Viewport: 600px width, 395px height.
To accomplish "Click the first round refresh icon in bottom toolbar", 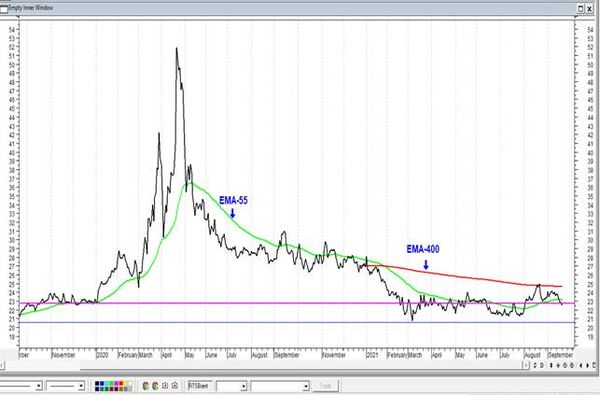I will coord(145,386).
